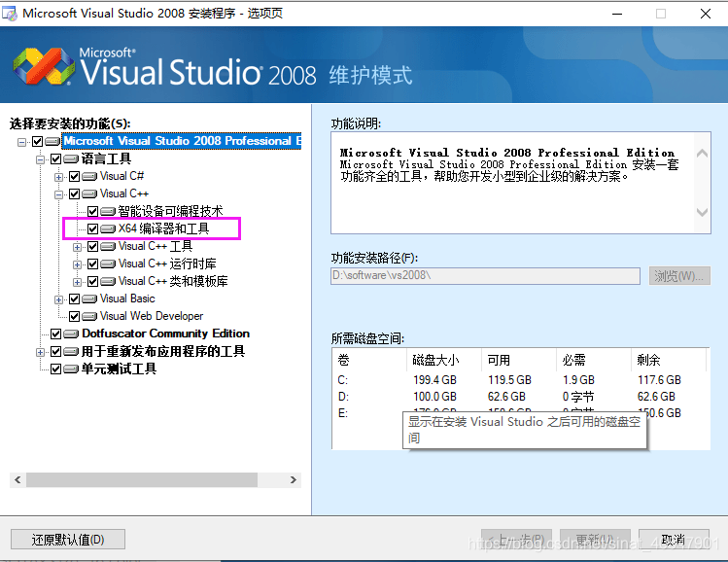Screen dimensions: 728x562
Task: Click drive icon beside Visual C++ 工具
Action: [108, 247]
